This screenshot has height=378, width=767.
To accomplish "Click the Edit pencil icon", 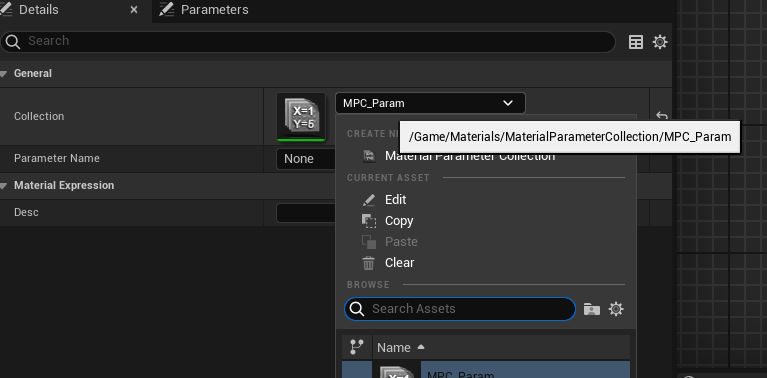I will coord(368,200).
